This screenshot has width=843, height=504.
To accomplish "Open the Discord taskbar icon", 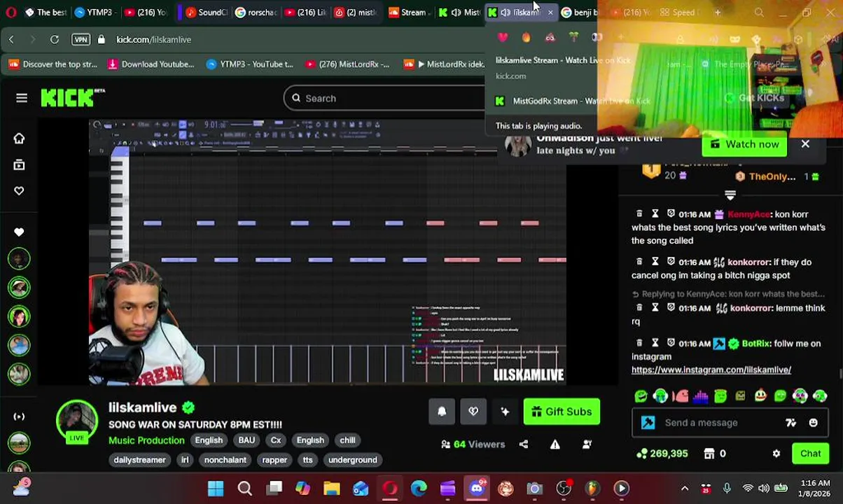I will [x=477, y=489].
